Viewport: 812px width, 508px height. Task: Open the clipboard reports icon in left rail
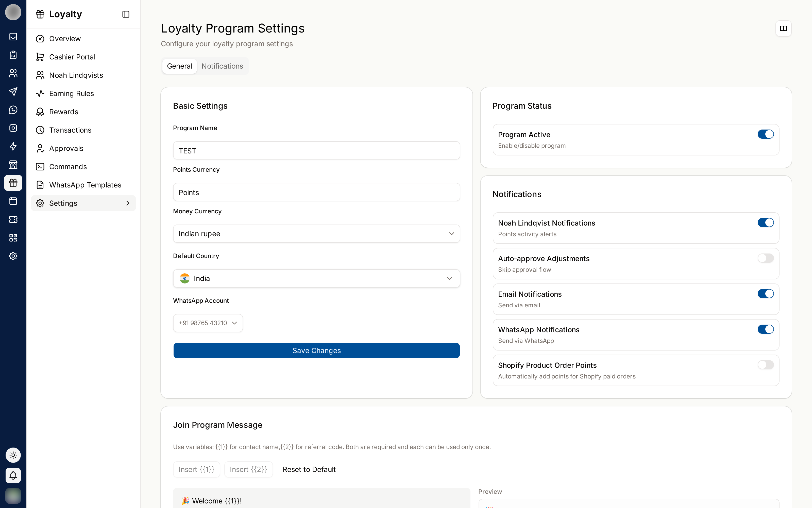coord(13,55)
